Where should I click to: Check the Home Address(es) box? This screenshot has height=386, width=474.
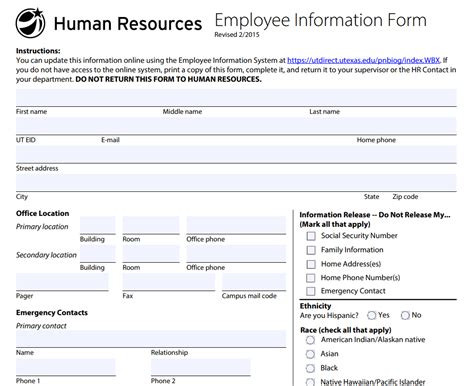pos(311,264)
